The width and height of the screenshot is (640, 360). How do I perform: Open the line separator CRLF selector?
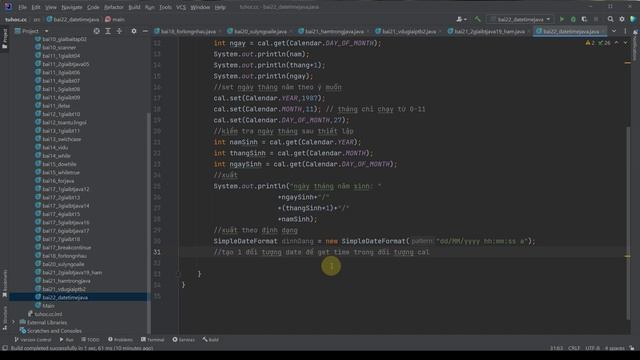coord(574,348)
